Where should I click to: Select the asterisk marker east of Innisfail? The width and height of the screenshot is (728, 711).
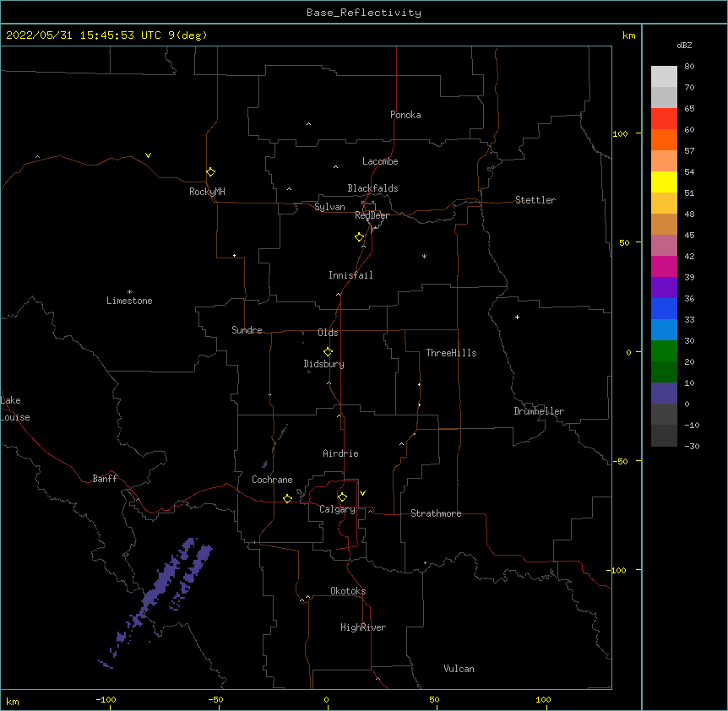(x=424, y=256)
